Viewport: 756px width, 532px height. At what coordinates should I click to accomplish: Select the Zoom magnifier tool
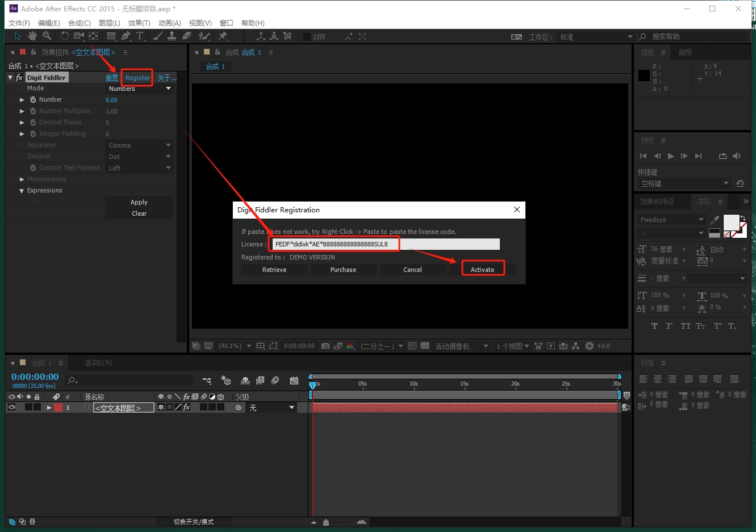tap(47, 36)
